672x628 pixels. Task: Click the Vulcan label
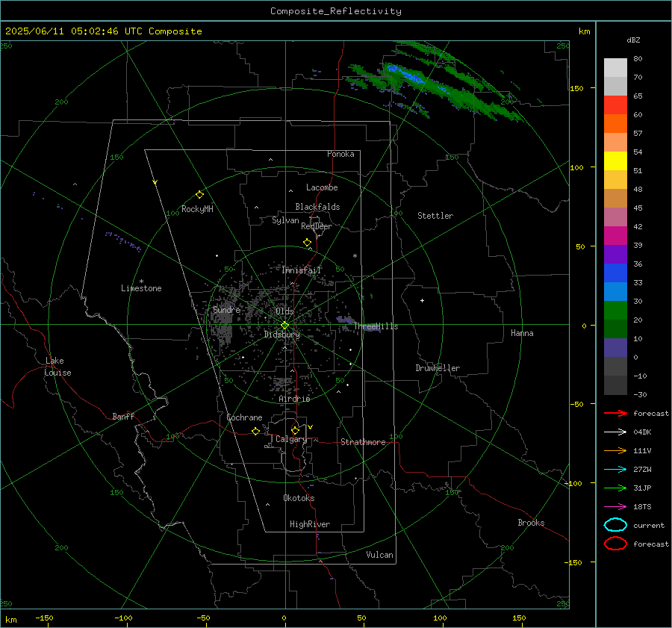point(379,555)
